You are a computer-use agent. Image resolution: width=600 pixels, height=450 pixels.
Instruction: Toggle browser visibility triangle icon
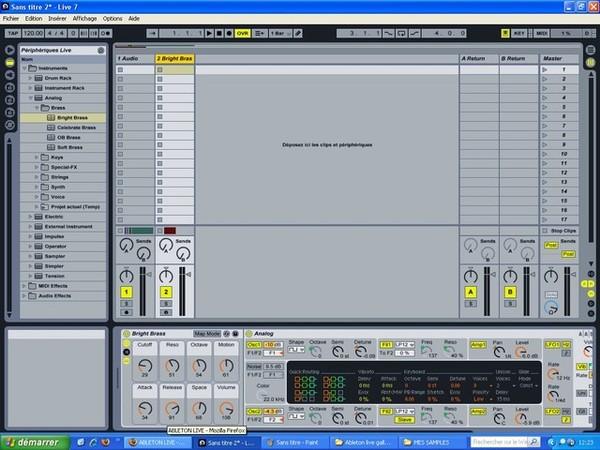(10, 50)
